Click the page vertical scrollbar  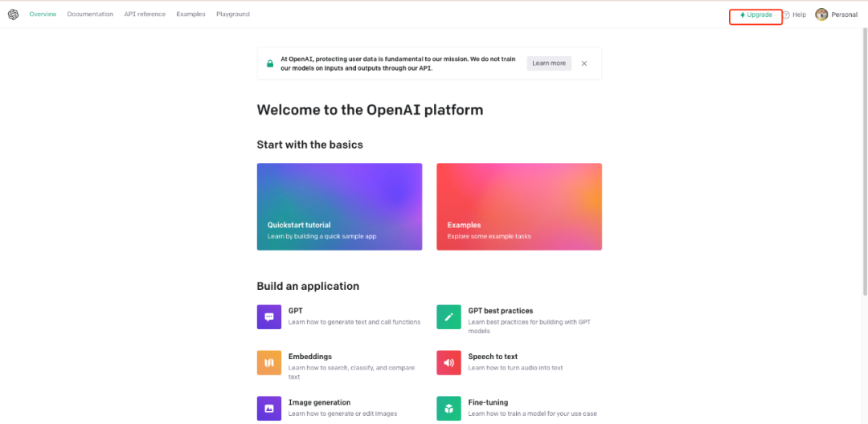pyautogui.click(x=864, y=161)
